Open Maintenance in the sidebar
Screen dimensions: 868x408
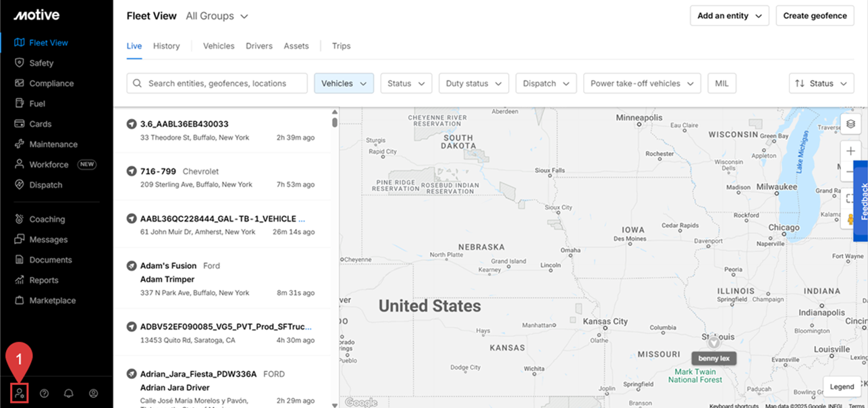53,144
